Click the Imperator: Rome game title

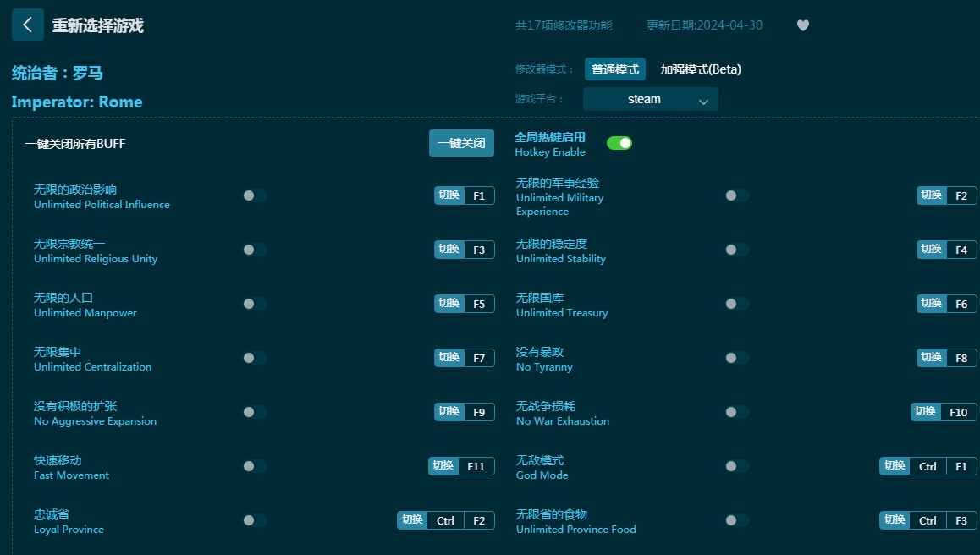(x=77, y=102)
